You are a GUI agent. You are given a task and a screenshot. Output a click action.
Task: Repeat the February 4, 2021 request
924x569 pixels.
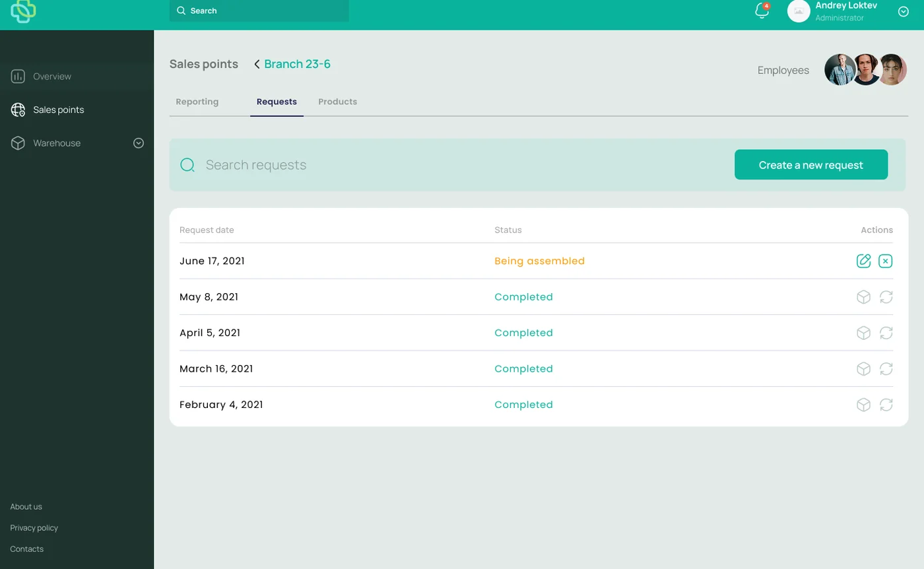click(886, 405)
